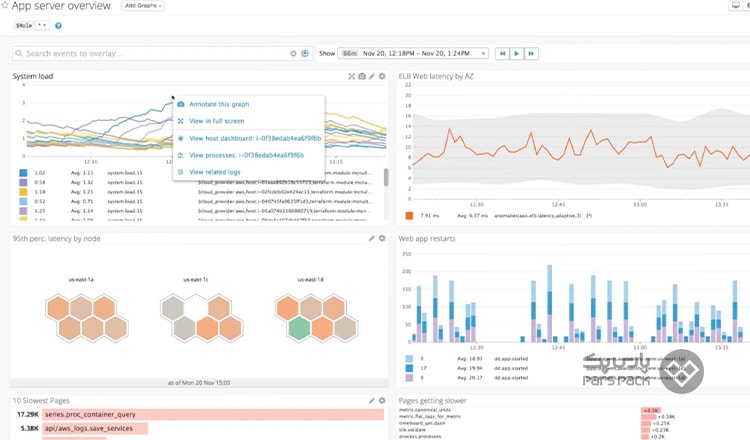Screen dimensions: 750x440
Task: Click the timeboard_get.dash row
Action: click(422, 423)
